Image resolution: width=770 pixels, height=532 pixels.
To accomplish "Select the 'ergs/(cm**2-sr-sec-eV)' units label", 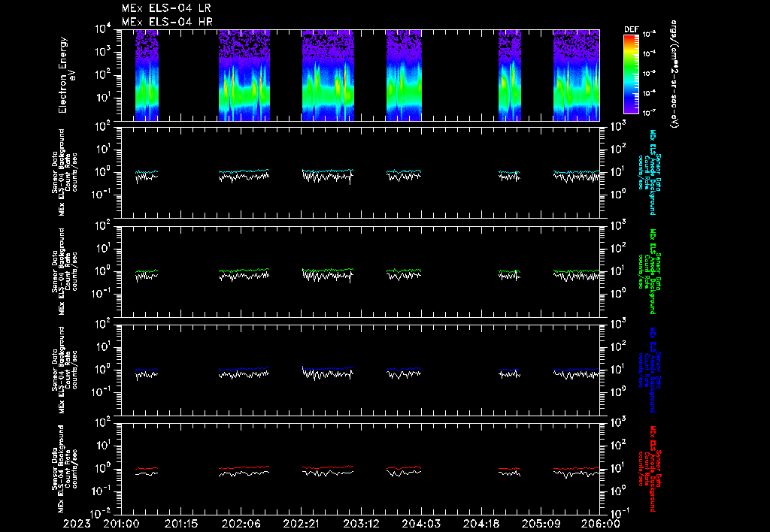I will pos(675,74).
